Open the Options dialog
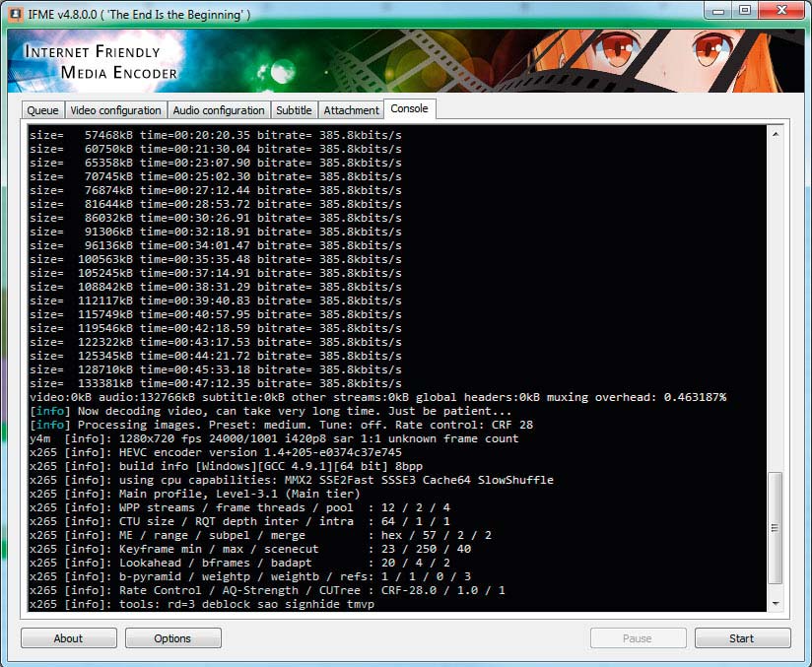The image size is (812, 667). 173,638
